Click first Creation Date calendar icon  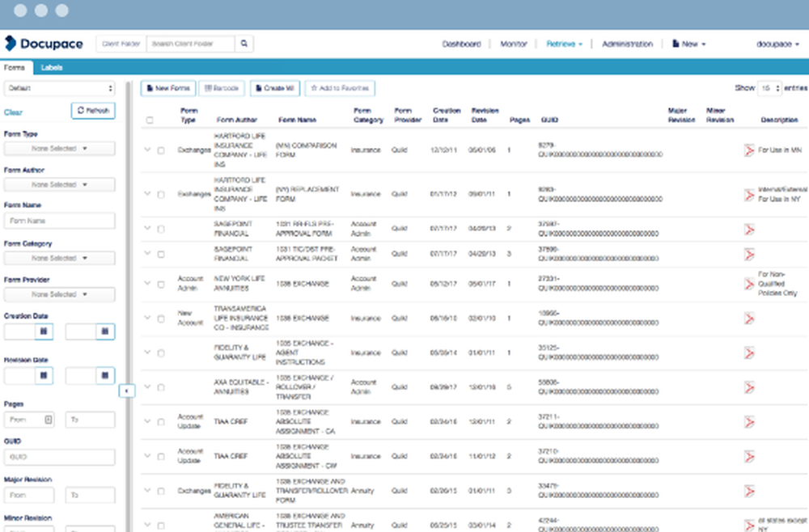pos(44,331)
